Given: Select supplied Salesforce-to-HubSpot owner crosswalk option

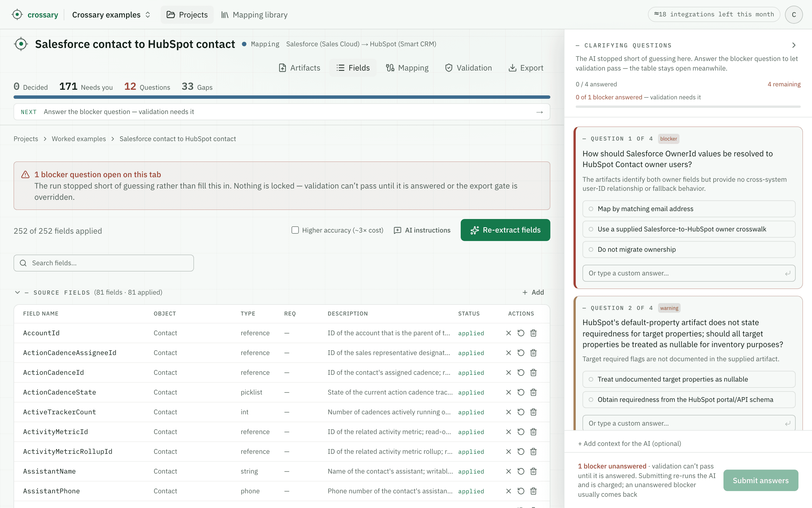Looking at the screenshot, I should tap(689, 229).
